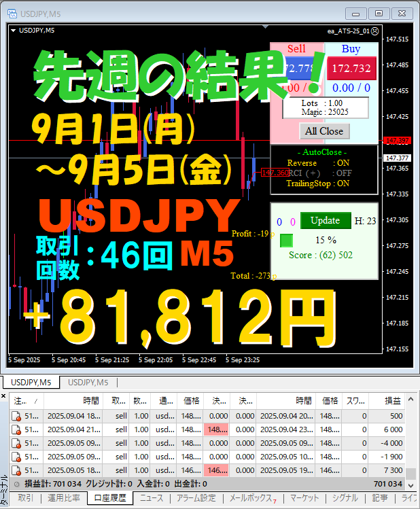
Task: Close the terminal panel with the x icon
Action: [x=3, y=396]
